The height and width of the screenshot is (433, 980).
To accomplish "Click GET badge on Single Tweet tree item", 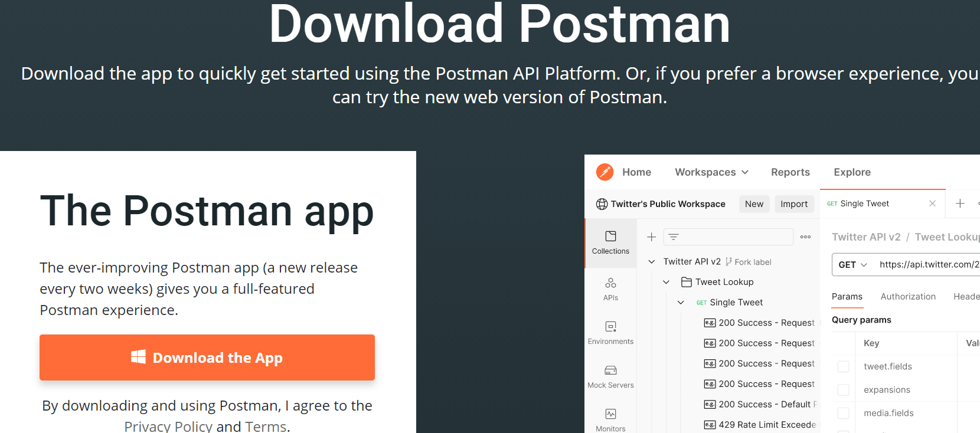I will (701, 303).
